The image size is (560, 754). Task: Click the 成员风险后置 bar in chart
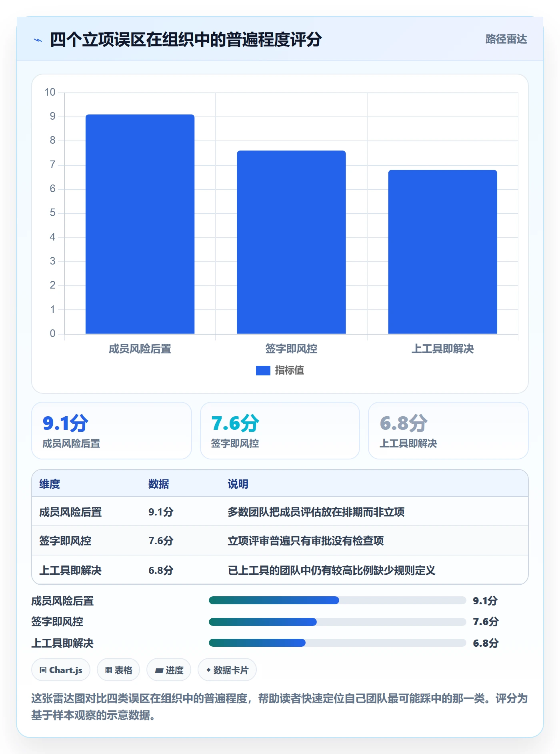[140, 224]
